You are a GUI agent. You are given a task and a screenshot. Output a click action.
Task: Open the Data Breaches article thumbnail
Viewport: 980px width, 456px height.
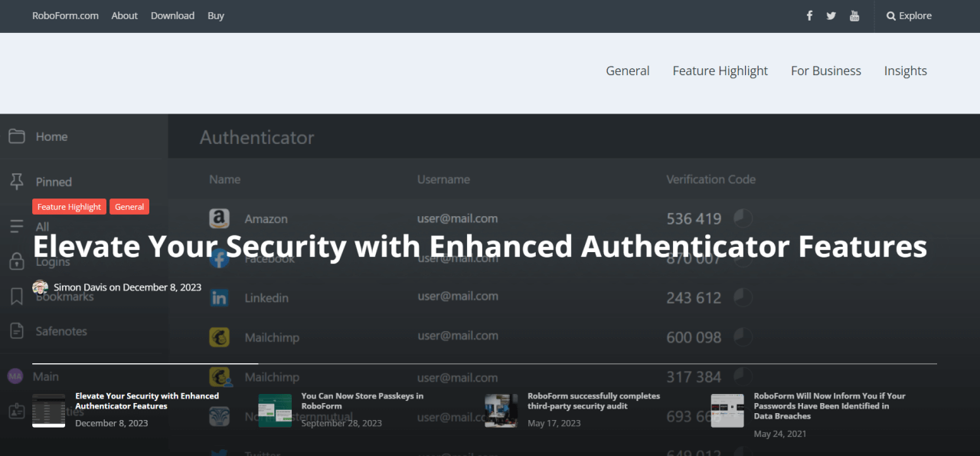coord(727,410)
